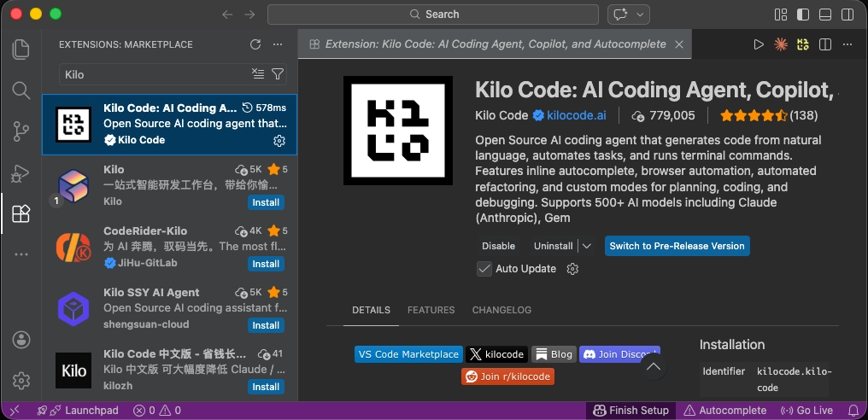Image resolution: width=868 pixels, height=420 pixels.
Task: Refresh the extensions marketplace list
Action: click(x=255, y=44)
